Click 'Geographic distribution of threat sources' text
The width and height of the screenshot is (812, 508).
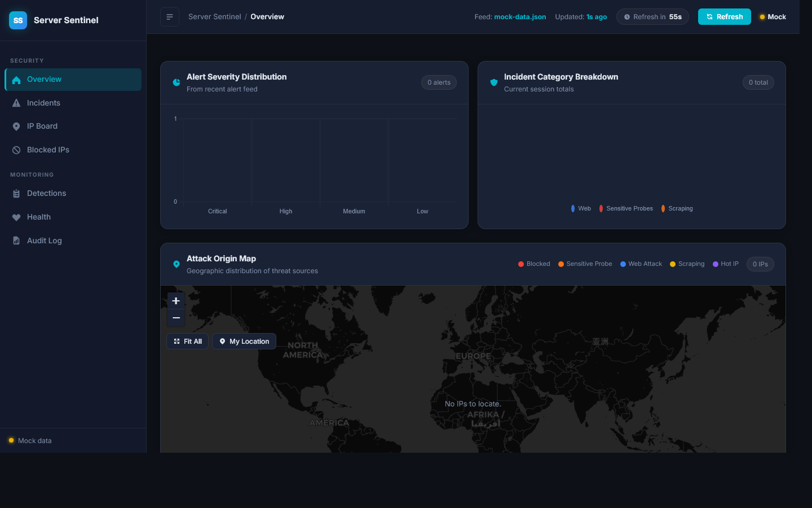pyautogui.click(x=252, y=271)
